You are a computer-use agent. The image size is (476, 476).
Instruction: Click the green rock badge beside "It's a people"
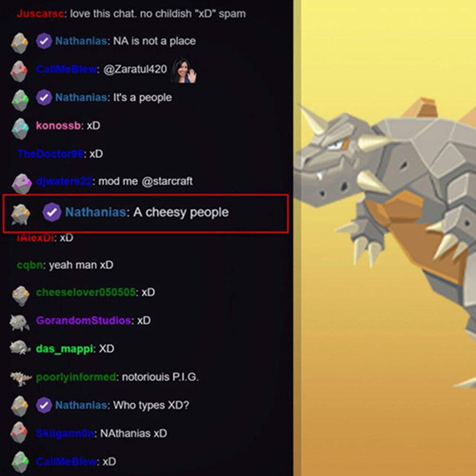coord(20,100)
